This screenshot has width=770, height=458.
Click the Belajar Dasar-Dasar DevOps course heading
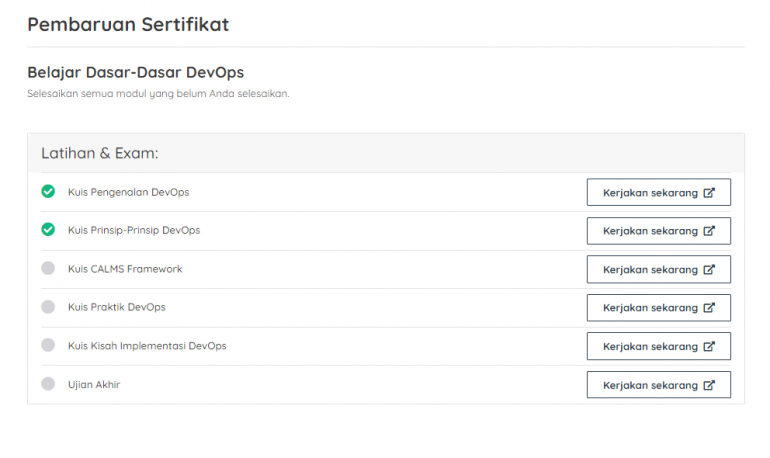click(x=135, y=73)
